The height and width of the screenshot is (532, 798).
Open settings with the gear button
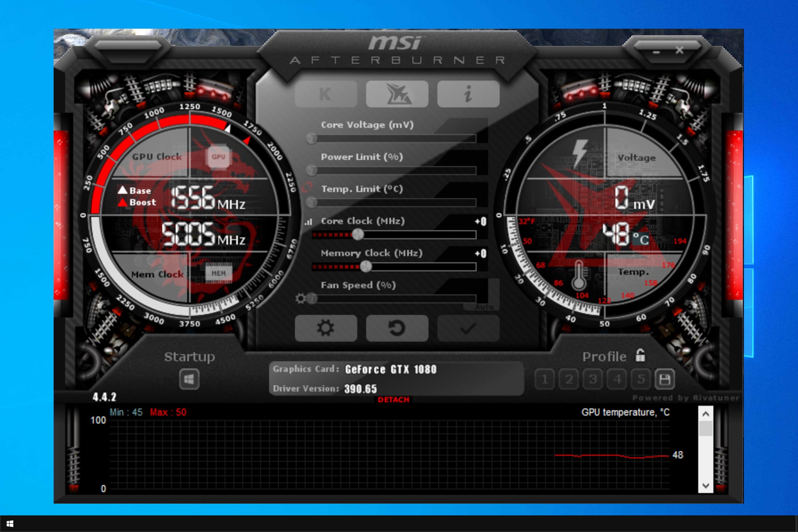326,328
